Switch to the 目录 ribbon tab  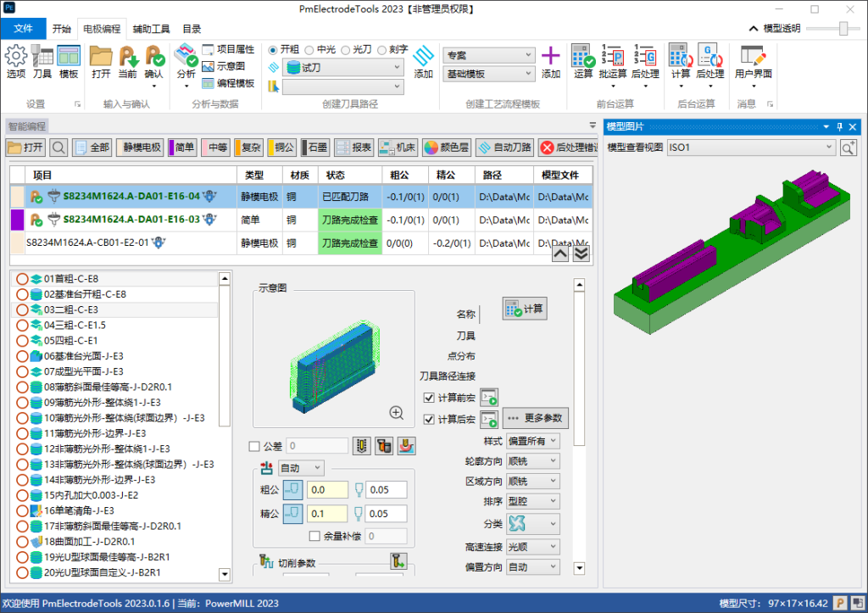tap(192, 29)
